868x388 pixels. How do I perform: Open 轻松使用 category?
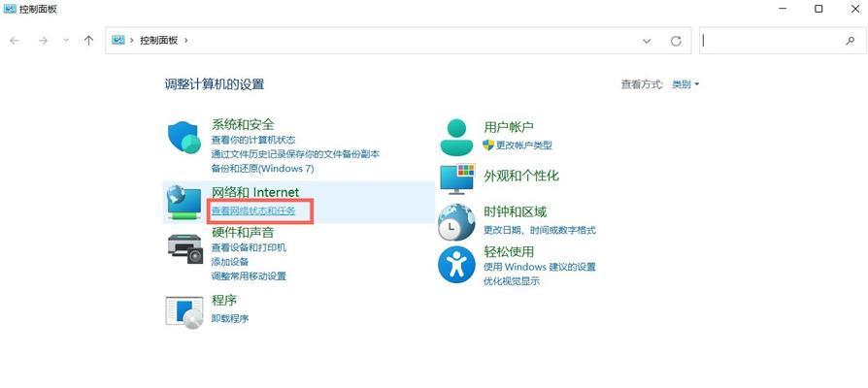click(x=509, y=251)
